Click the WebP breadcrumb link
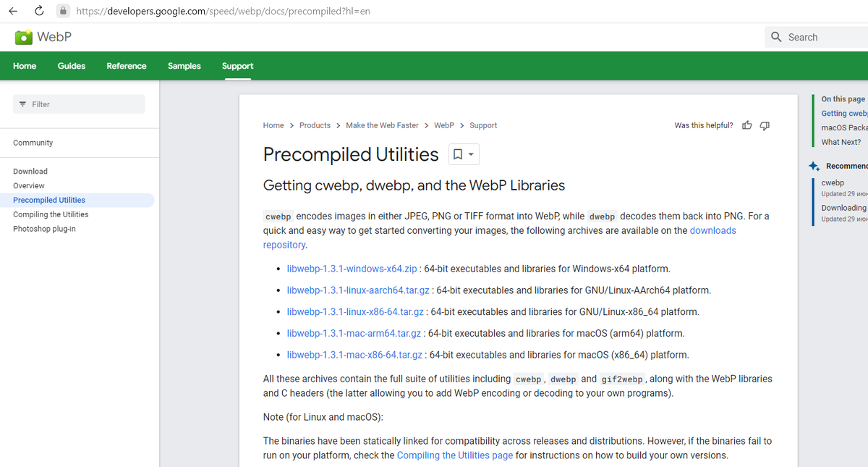The width and height of the screenshot is (868, 467). click(x=444, y=125)
